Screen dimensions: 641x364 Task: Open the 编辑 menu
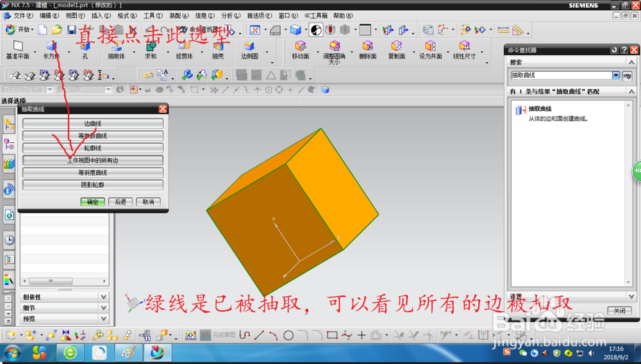pyautogui.click(x=49, y=15)
